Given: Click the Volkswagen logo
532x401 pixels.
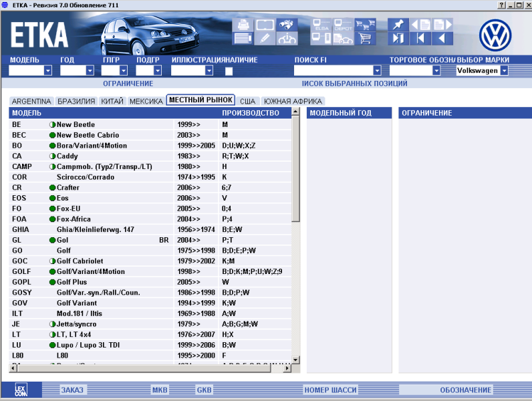Looking at the screenshot, I should 495,35.
